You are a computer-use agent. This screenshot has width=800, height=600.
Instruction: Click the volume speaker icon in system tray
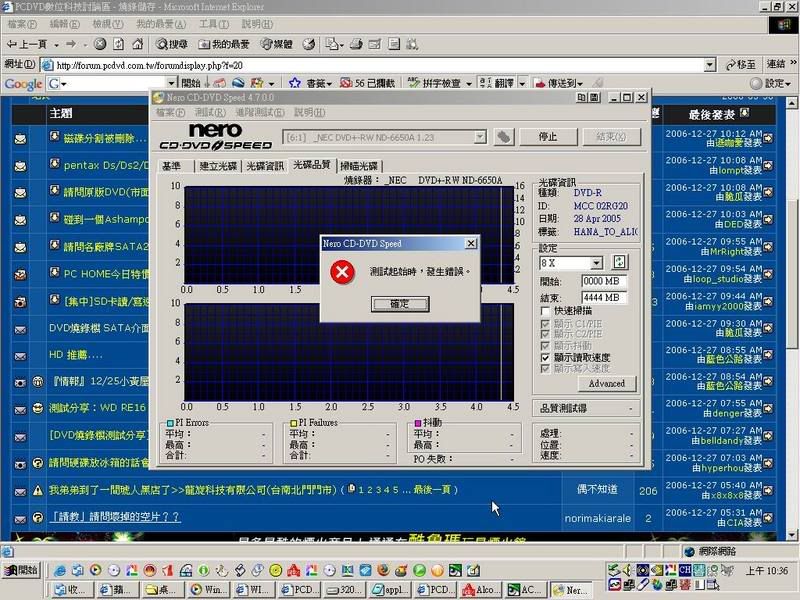[x=628, y=570]
